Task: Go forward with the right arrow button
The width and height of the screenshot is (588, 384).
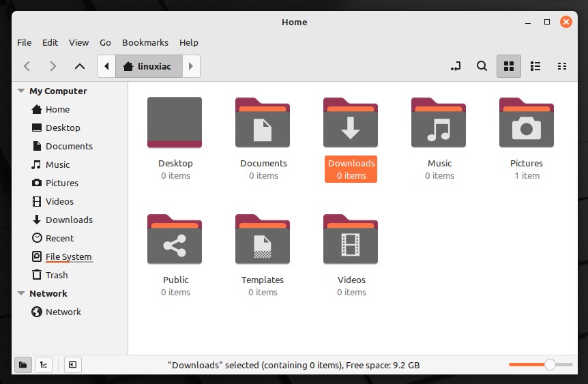Action: [53, 66]
